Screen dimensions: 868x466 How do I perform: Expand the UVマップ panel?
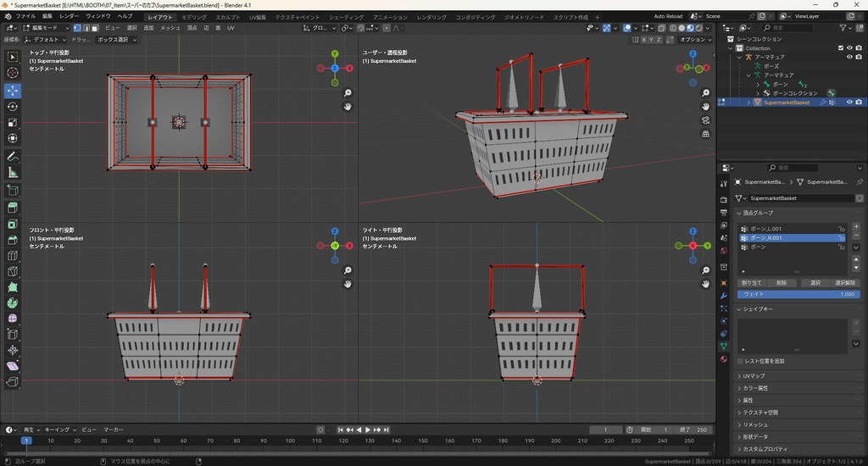tap(753, 375)
